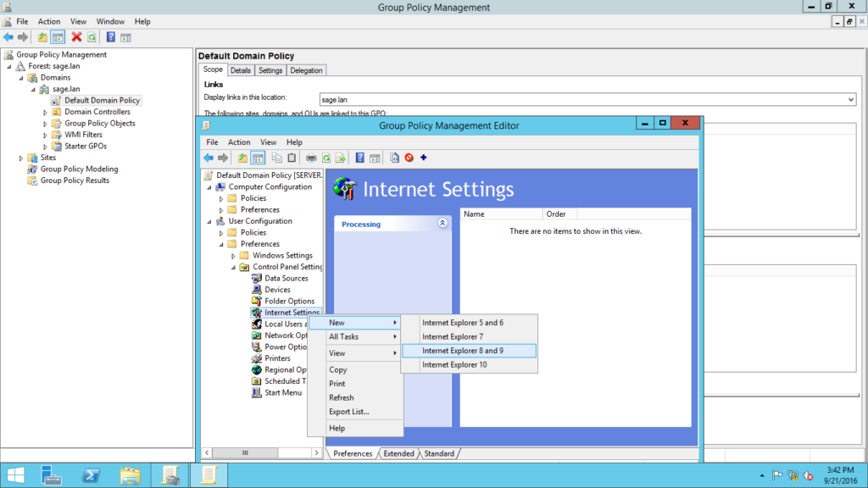Click Export List in the context menu
The height and width of the screenshot is (488, 868).
(x=348, y=412)
